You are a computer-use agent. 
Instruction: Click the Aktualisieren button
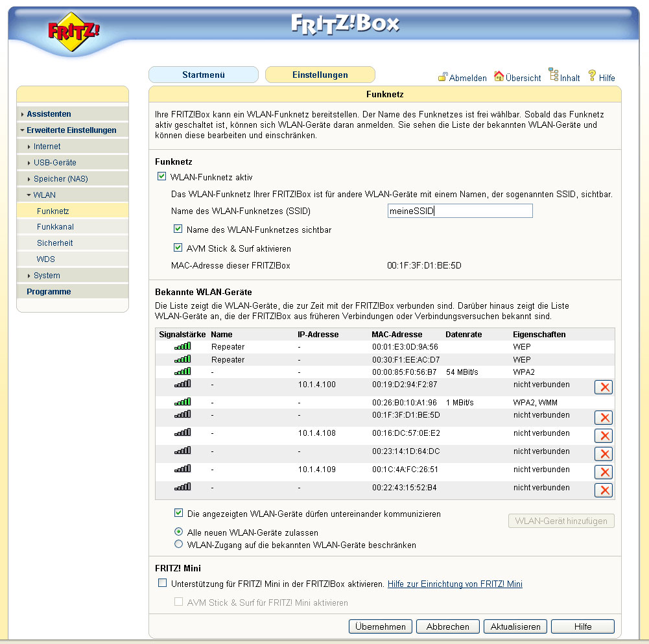click(515, 626)
